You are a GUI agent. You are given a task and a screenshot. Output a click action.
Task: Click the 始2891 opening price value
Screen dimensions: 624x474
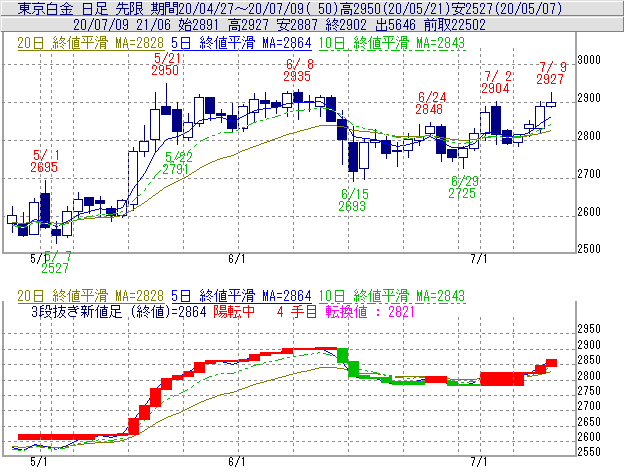(x=199, y=25)
